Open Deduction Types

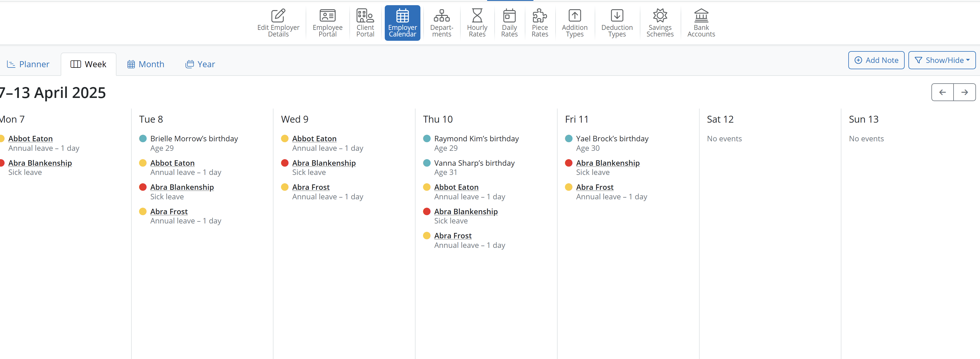tap(617, 23)
